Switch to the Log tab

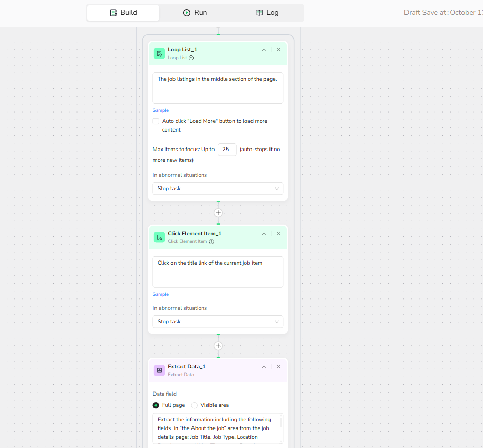(267, 13)
